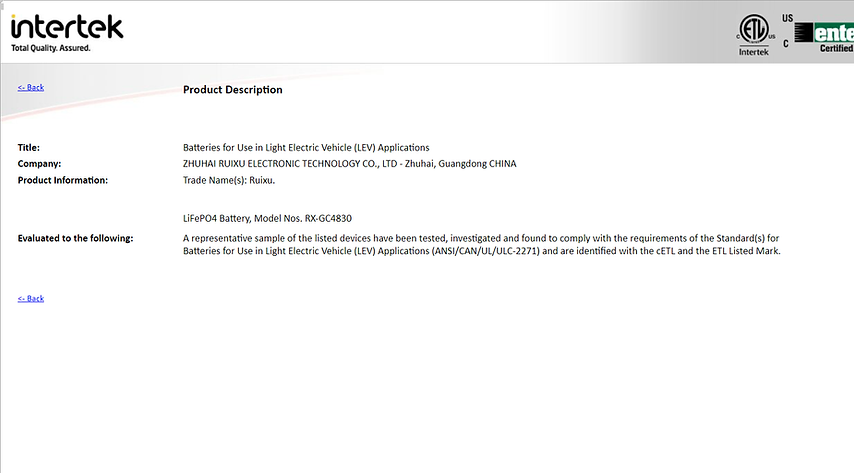Go back using the top Back link
This screenshot has width=854, height=473.
(x=30, y=87)
